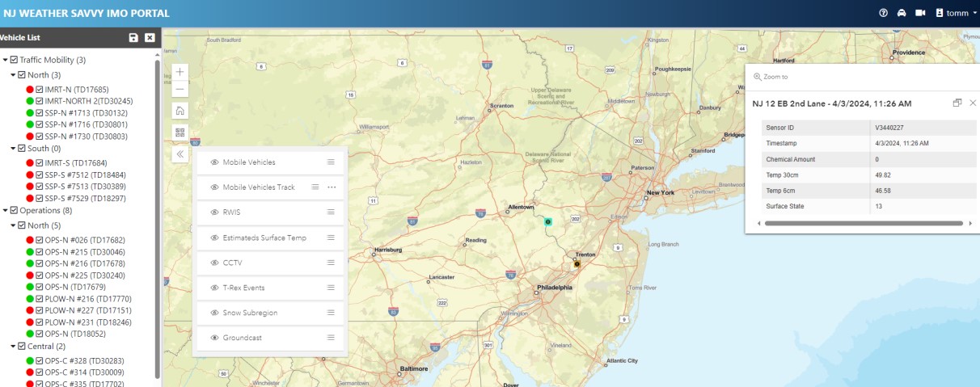Open the basemap gallery grid icon
This screenshot has width=980, height=387.
coord(180,133)
